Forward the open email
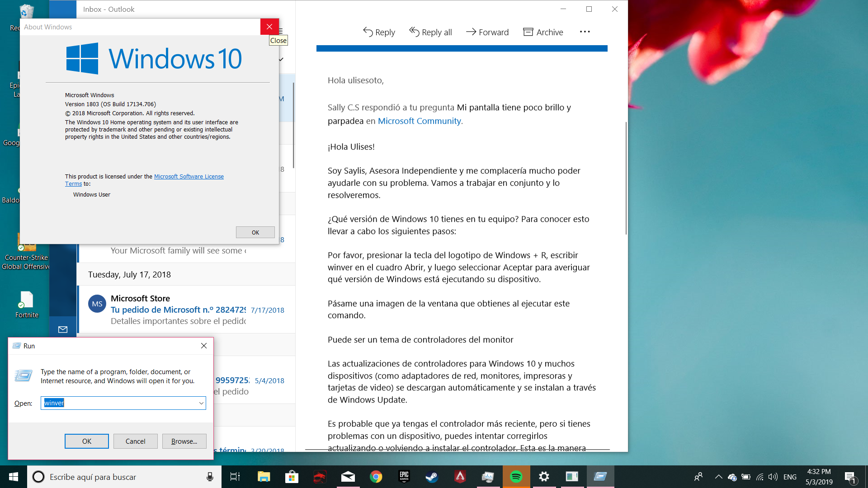 click(x=487, y=32)
